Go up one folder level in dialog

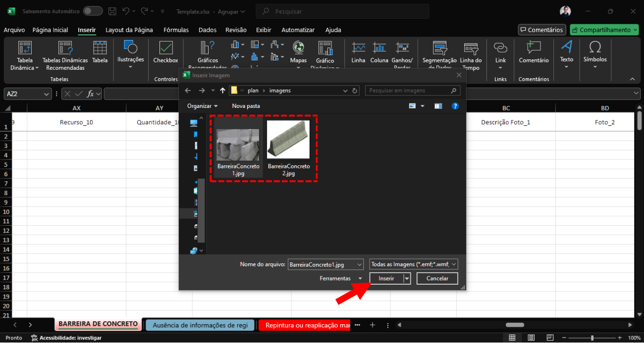(222, 91)
